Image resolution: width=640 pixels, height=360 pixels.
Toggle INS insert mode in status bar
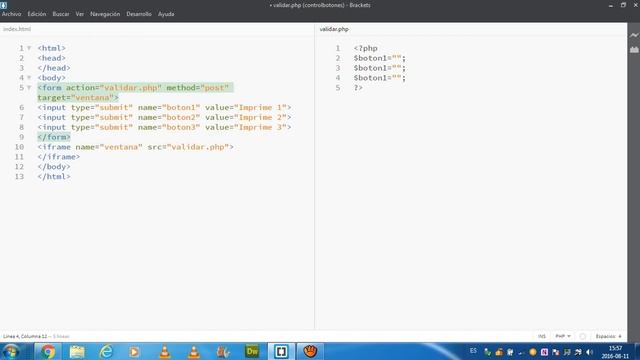click(x=542, y=336)
